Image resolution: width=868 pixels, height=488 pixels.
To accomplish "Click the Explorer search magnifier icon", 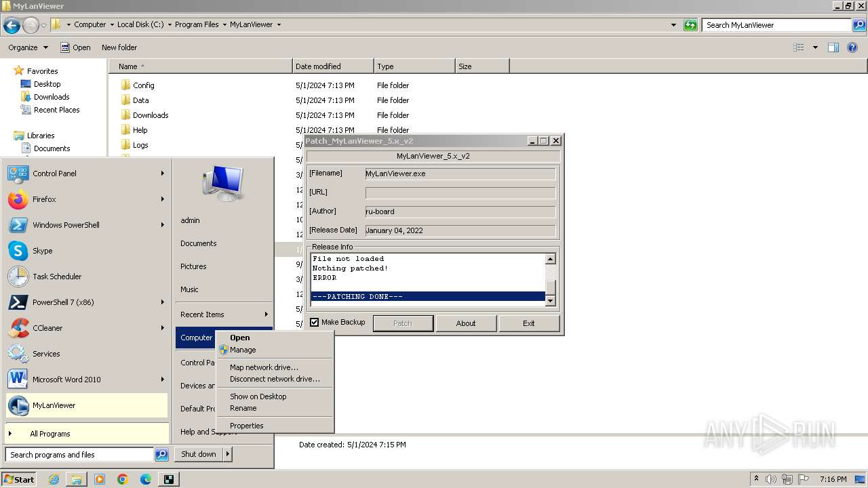I will click(x=859, y=25).
